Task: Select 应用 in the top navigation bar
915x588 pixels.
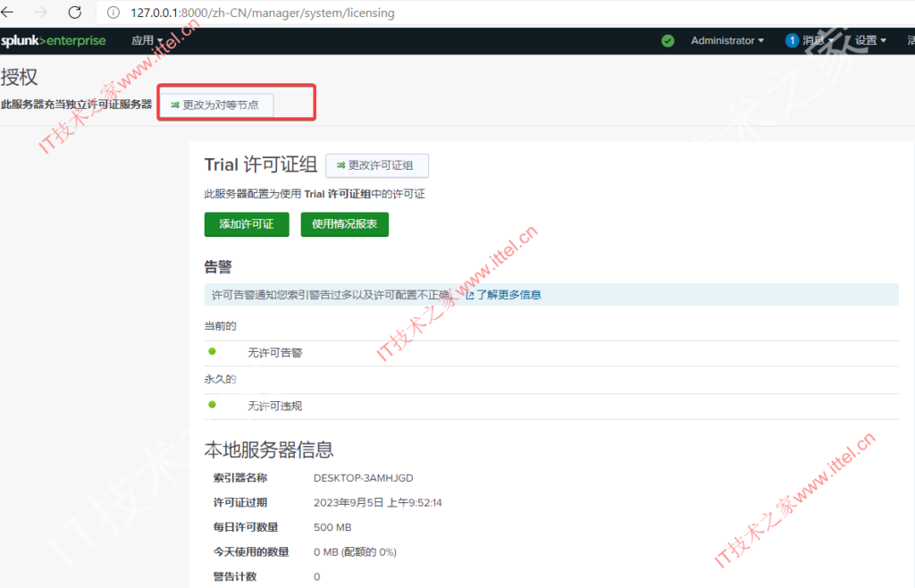Action: 143,40
